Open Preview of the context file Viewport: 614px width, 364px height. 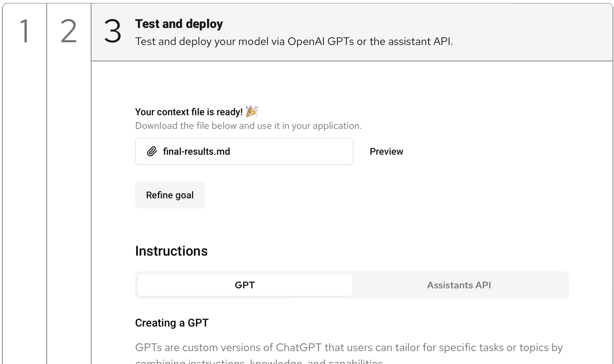[x=386, y=151]
